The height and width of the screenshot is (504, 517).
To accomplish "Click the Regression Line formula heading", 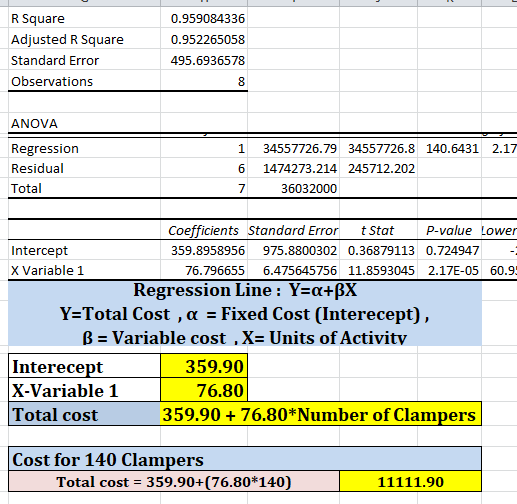I will 245,290.
